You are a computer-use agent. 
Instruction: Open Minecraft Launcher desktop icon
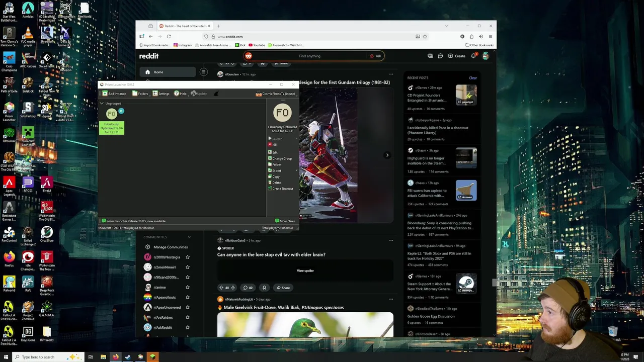28,136
